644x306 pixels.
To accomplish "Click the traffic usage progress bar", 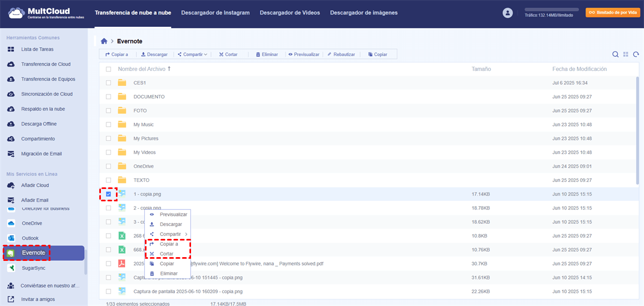I will click(551, 10).
